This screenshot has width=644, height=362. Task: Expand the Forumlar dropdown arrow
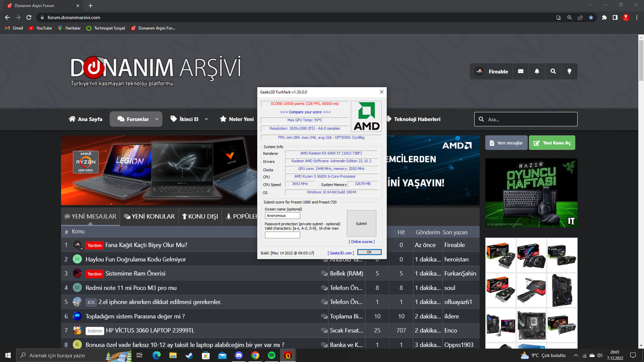[157, 119]
